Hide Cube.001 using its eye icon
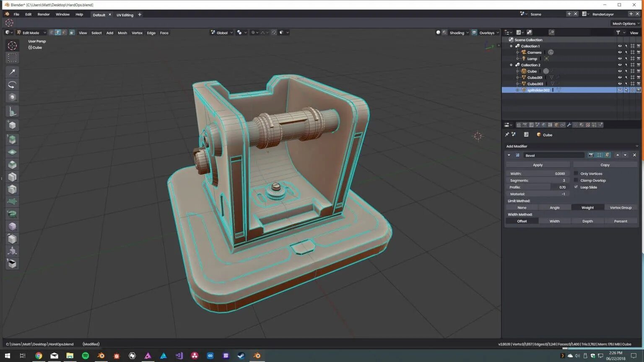Image resolution: width=644 pixels, height=362 pixels. click(620, 78)
